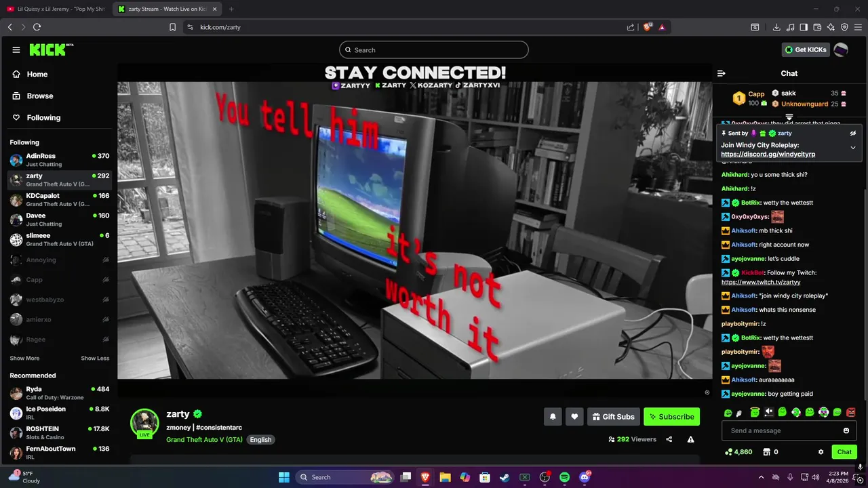Screen dimensions: 868x488
Task: Open the Brave Rewards triangle icon
Action: (x=662, y=27)
